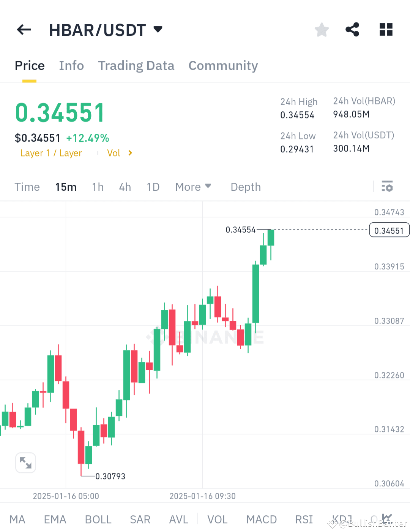Tap the star to favorite HBAR/USDT

tap(322, 30)
